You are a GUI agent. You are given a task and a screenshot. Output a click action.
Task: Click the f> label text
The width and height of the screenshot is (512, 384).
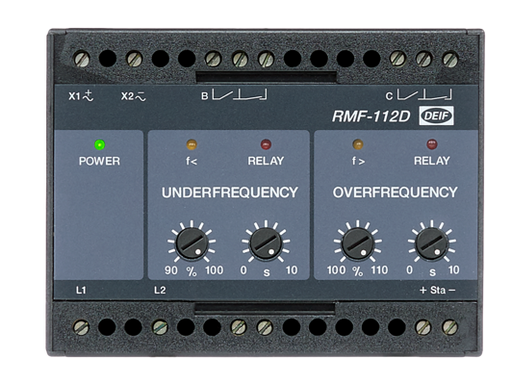click(358, 161)
